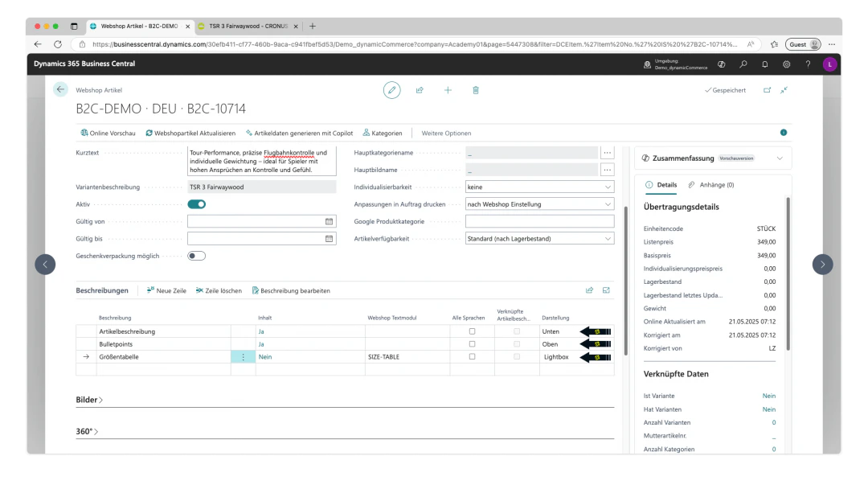Click Artikeldaten generieren mit Copilot
This screenshot has width=868, height=489.
[x=300, y=133]
